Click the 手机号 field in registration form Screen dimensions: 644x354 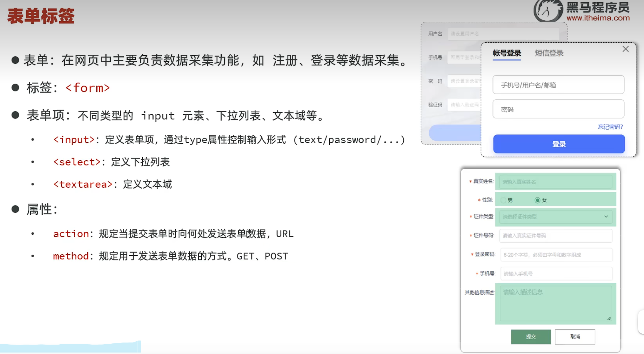pos(556,274)
